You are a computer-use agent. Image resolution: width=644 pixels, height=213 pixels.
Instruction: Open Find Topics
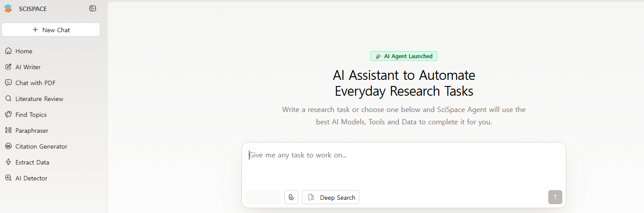[x=31, y=115]
